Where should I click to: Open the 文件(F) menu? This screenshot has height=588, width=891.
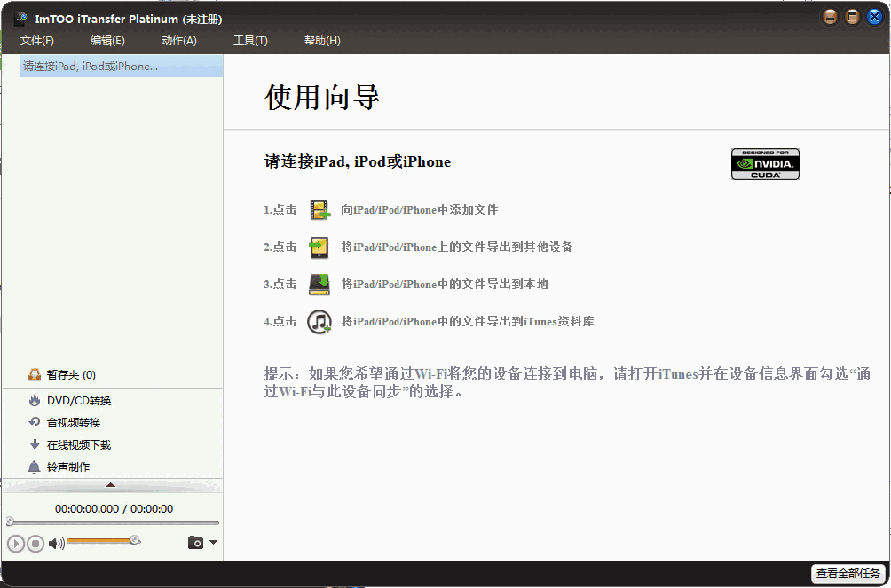pyautogui.click(x=36, y=40)
